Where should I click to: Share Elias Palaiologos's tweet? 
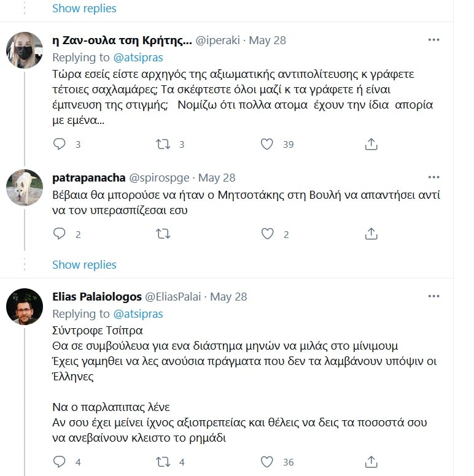371,462
